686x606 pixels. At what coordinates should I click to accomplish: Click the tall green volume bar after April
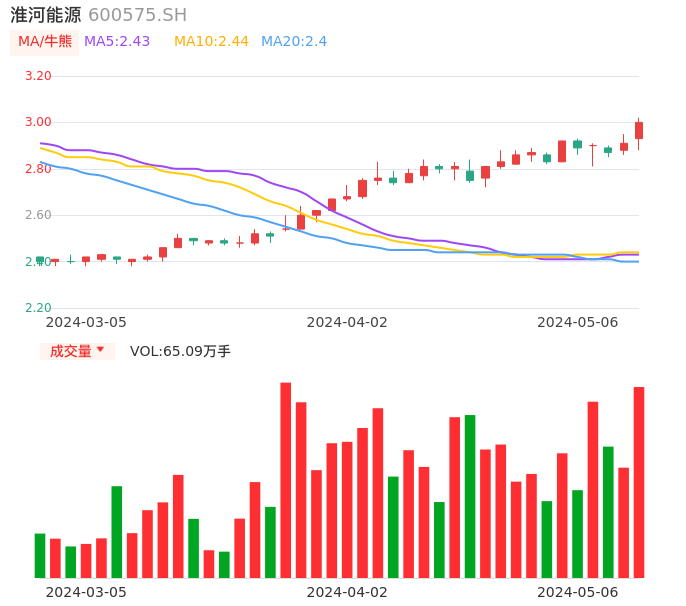click(x=470, y=496)
